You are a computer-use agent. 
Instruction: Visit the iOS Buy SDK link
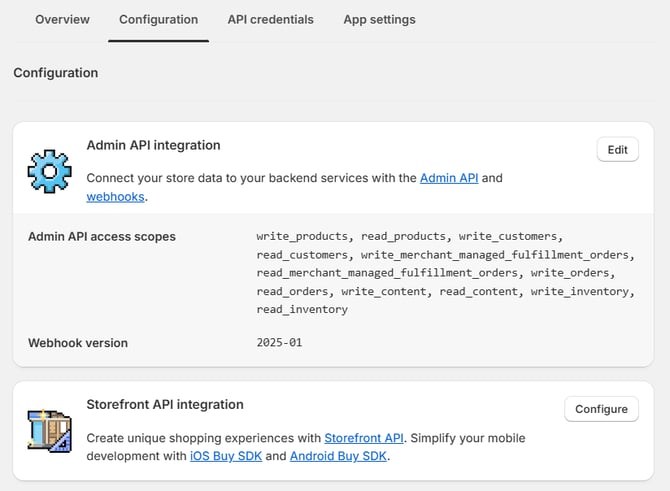click(224, 456)
